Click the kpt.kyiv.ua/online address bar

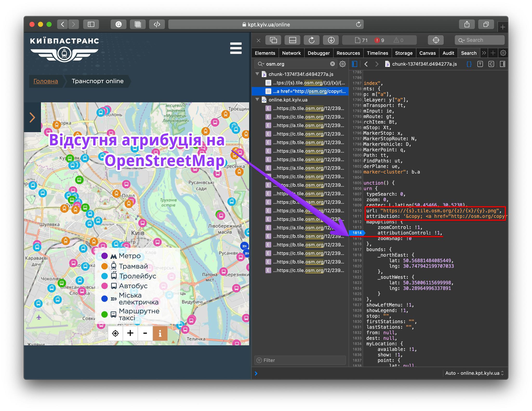pos(266,24)
